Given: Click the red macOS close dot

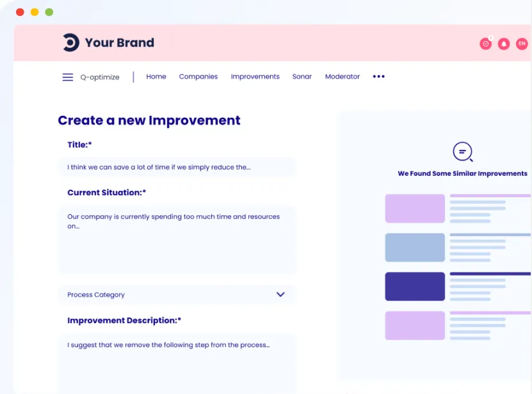Looking at the screenshot, I should click(x=20, y=12).
